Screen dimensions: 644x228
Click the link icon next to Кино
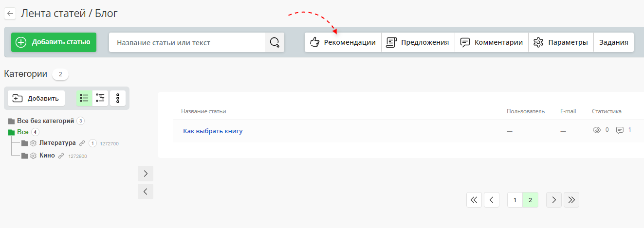(x=61, y=156)
